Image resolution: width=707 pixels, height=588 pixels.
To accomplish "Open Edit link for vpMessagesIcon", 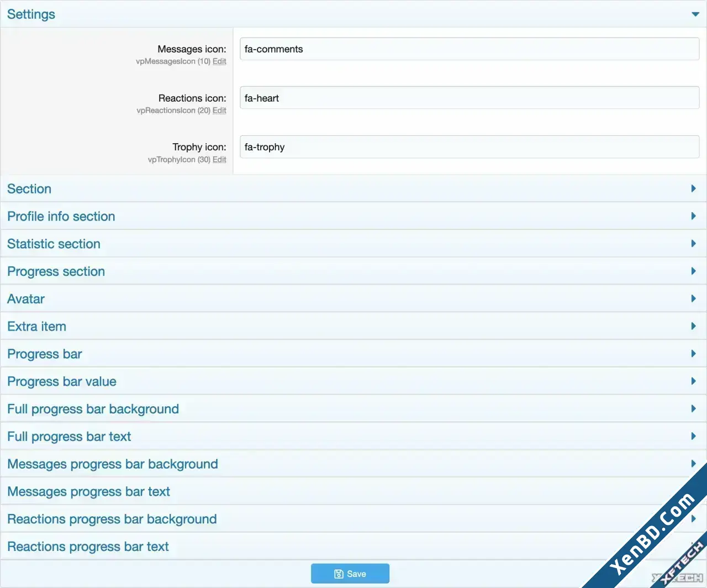I will click(219, 61).
